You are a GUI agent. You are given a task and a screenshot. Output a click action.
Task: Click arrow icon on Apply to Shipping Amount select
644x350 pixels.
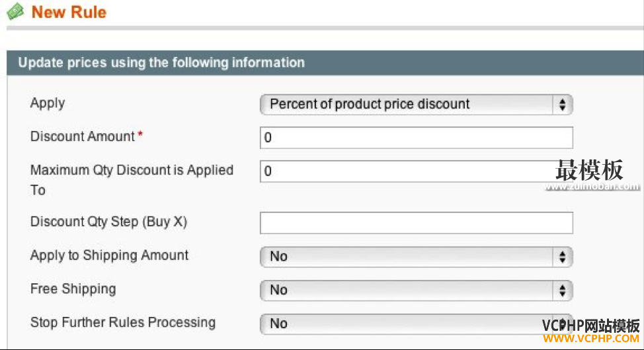tap(562, 257)
